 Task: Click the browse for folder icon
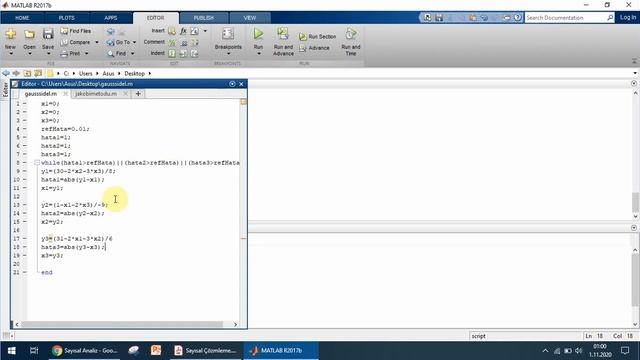38,73
